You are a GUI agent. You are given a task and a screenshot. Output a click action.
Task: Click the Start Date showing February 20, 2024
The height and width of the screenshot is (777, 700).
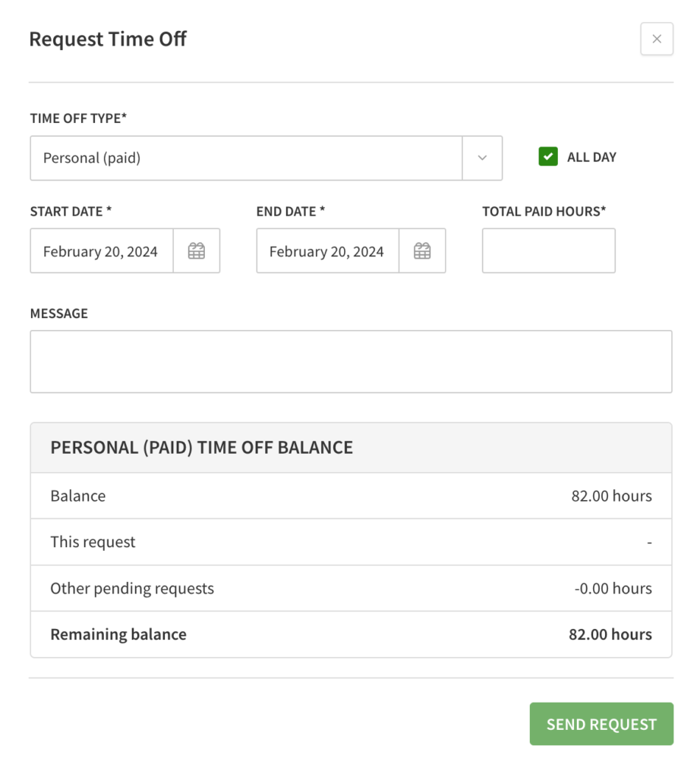pos(101,250)
